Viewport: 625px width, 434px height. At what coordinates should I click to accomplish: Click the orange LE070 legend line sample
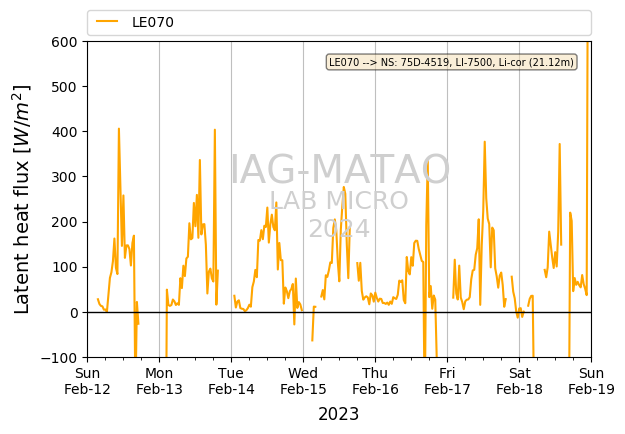107,22
